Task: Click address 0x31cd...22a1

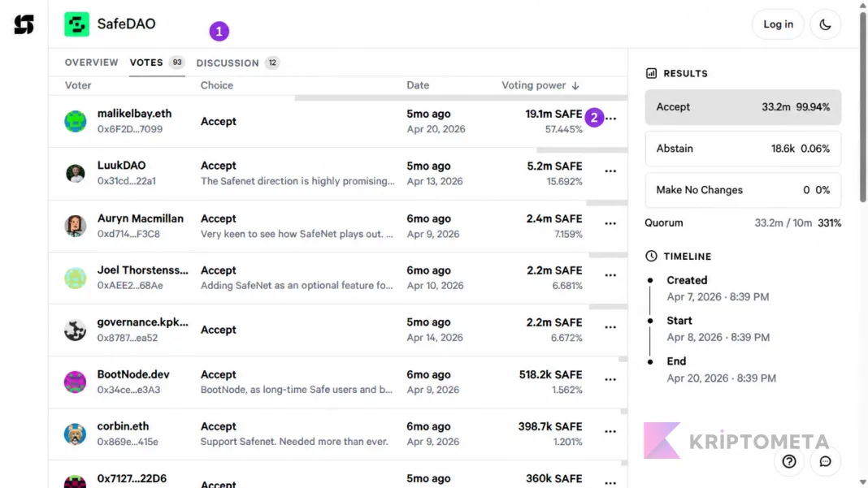Action: tap(127, 181)
